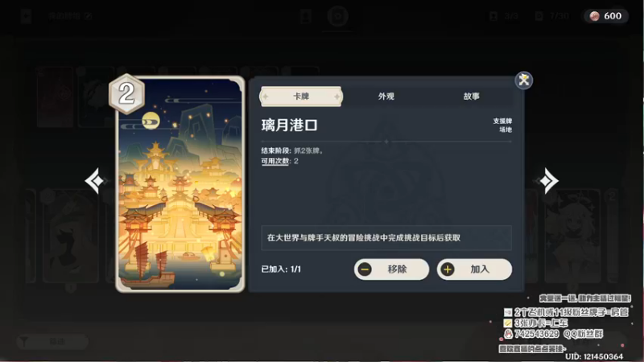Viewport: 644px width, 362px height.
Task: Switch to the 外观 tab
Action: (x=386, y=97)
